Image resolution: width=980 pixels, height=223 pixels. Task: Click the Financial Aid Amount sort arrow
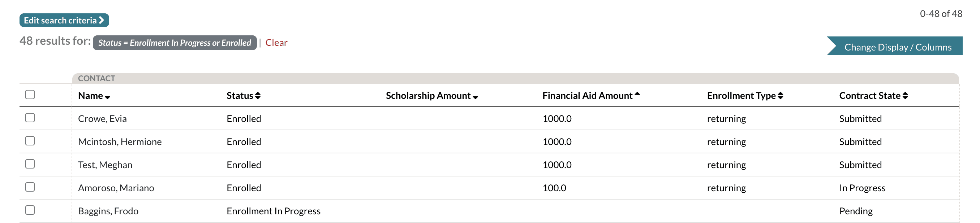click(637, 93)
